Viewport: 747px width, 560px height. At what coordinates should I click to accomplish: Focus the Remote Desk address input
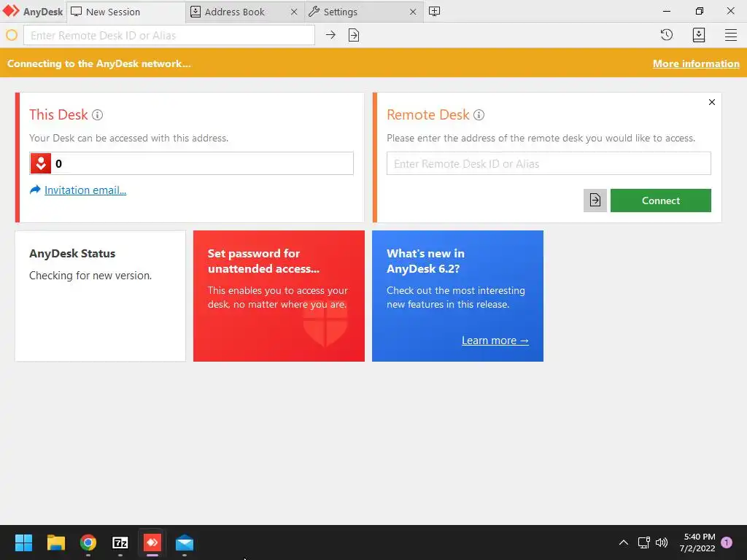tap(549, 163)
